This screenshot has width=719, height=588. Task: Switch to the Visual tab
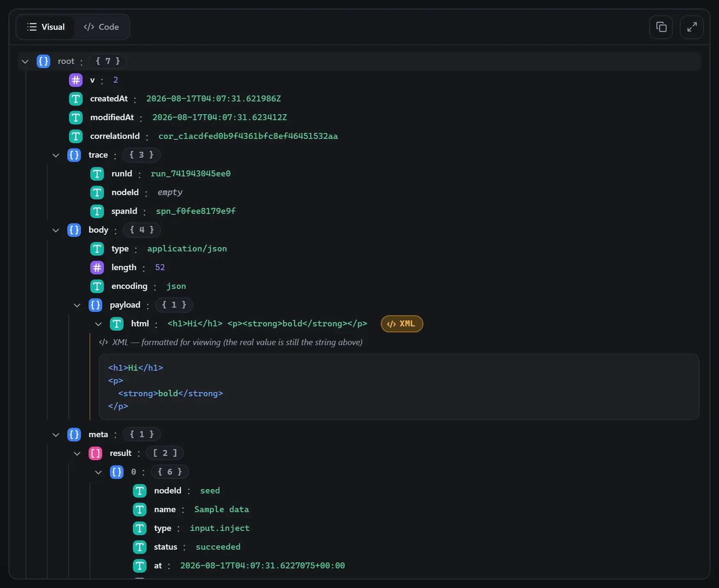point(46,27)
